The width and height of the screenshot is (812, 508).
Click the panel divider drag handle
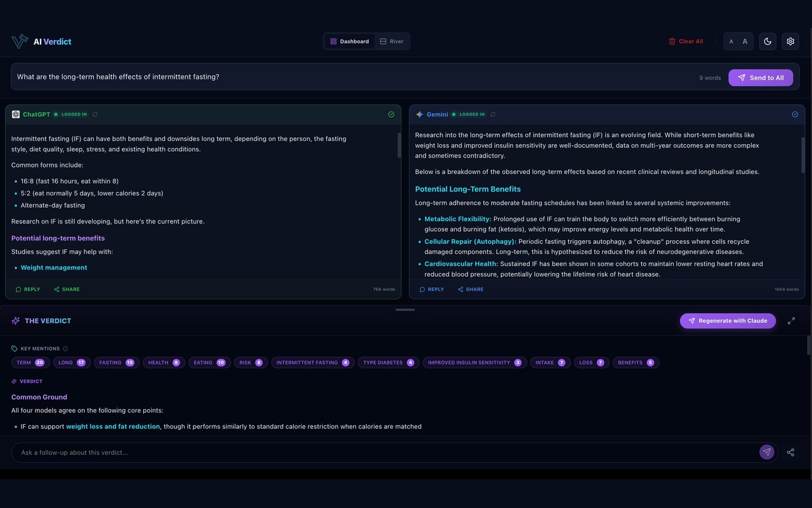coord(405,310)
